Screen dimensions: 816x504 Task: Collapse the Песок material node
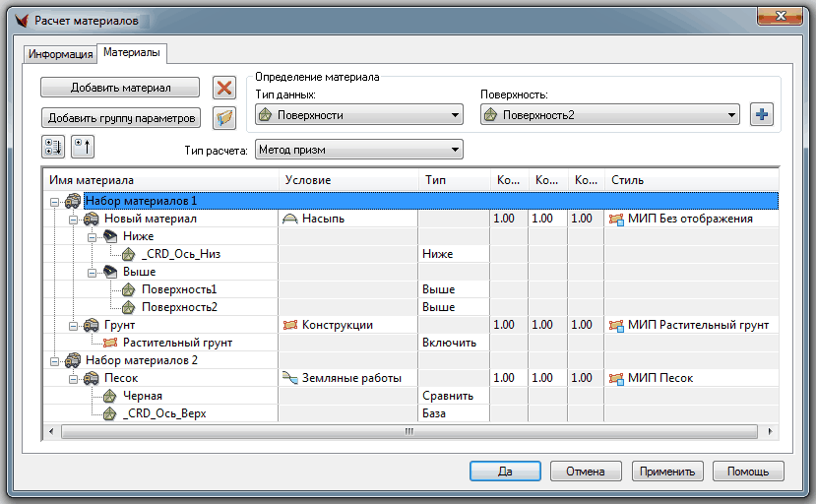[x=73, y=378]
